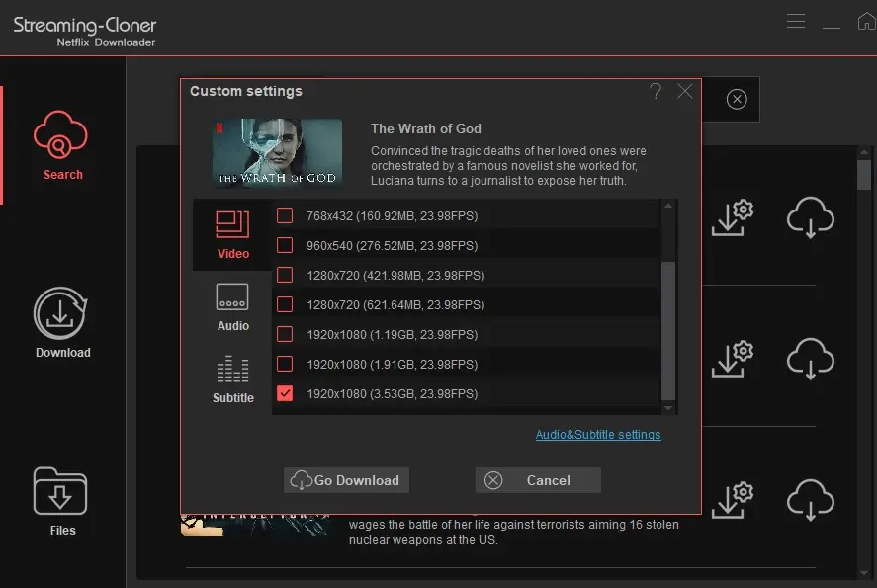Click the results list scroll up arrow

click(x=864, y=152)
